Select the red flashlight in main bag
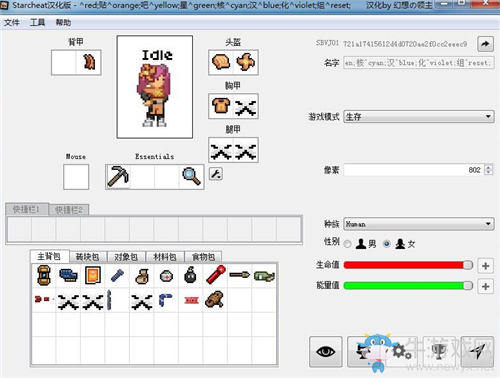Viewport: 500px width, 378px height. pos(216,275)
